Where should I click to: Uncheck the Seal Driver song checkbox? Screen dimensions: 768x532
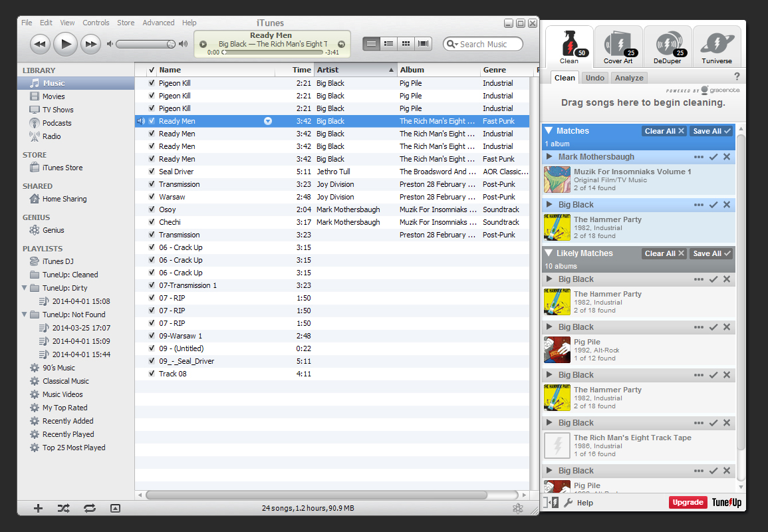pyautogui.click(x=152, y=172)
